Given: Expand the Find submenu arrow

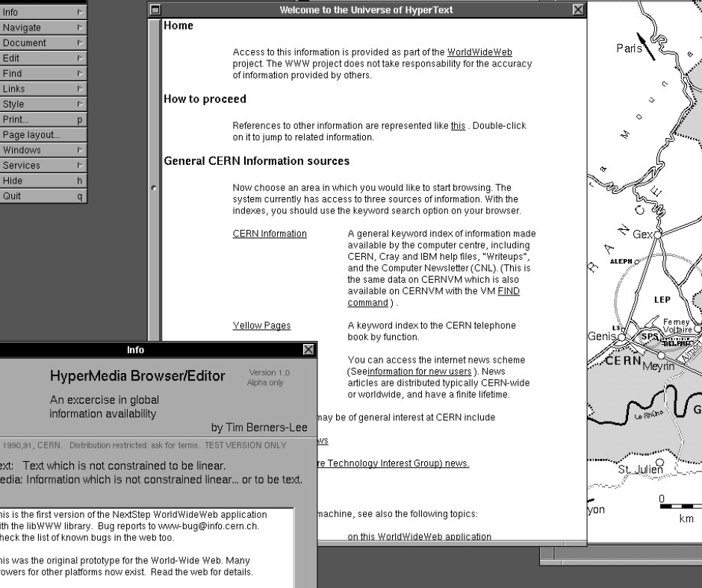Looking at the screenshot, I should 80,73.
